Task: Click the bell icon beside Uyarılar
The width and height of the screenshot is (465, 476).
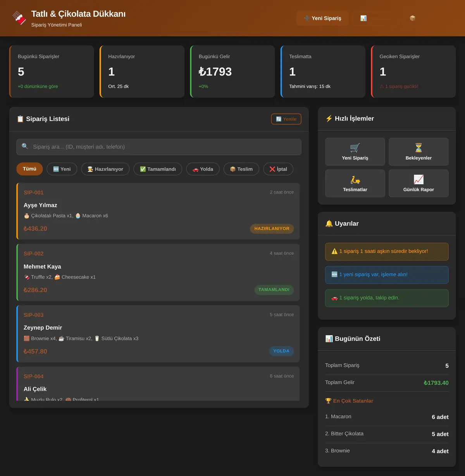Action: [x=329, y=224]
